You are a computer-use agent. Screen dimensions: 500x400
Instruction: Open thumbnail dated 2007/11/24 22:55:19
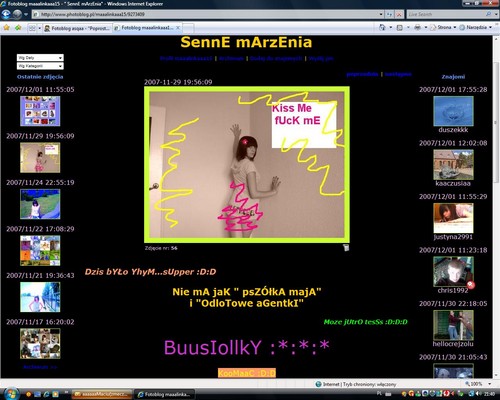point(40,204)
